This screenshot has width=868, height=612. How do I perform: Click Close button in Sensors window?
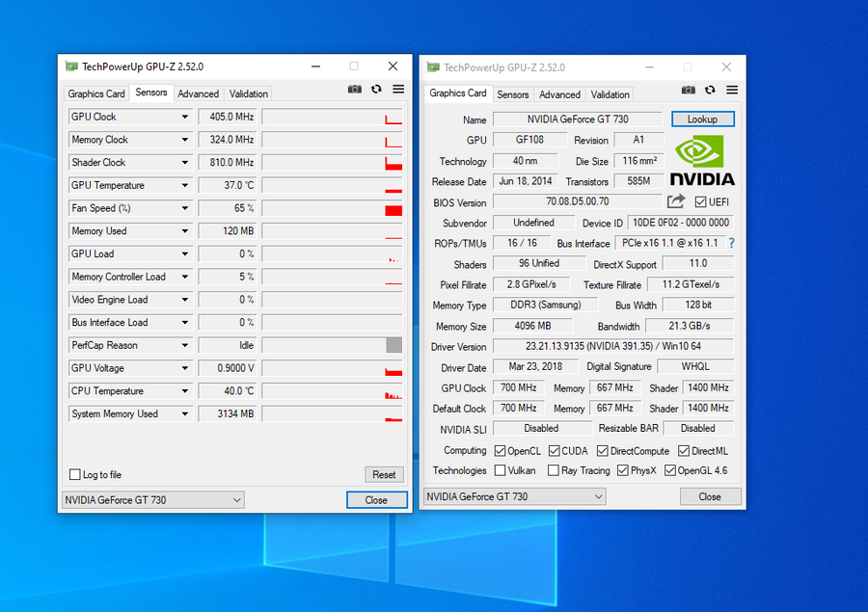(x=376, y=499)
